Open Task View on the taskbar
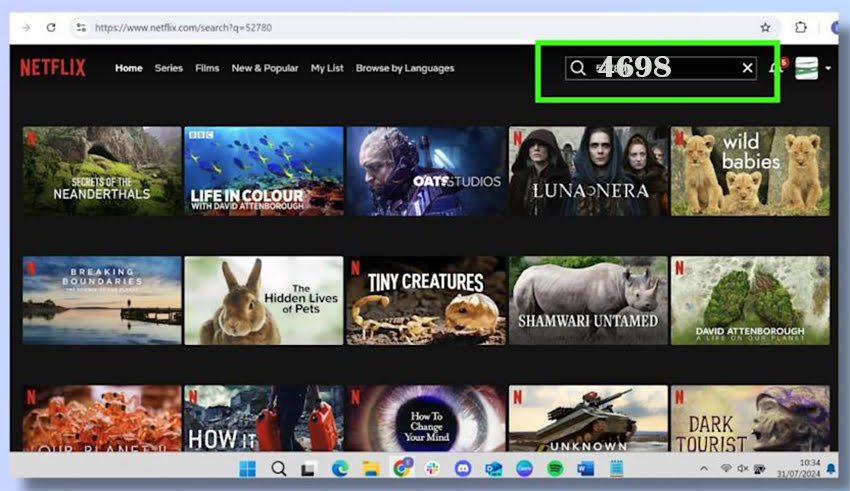 pos(308,468)
